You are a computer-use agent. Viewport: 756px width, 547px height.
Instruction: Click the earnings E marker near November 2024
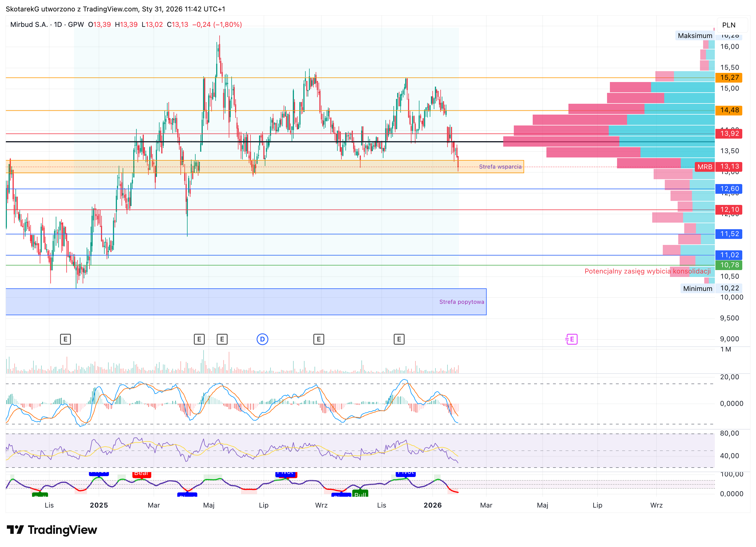(65, 339)
